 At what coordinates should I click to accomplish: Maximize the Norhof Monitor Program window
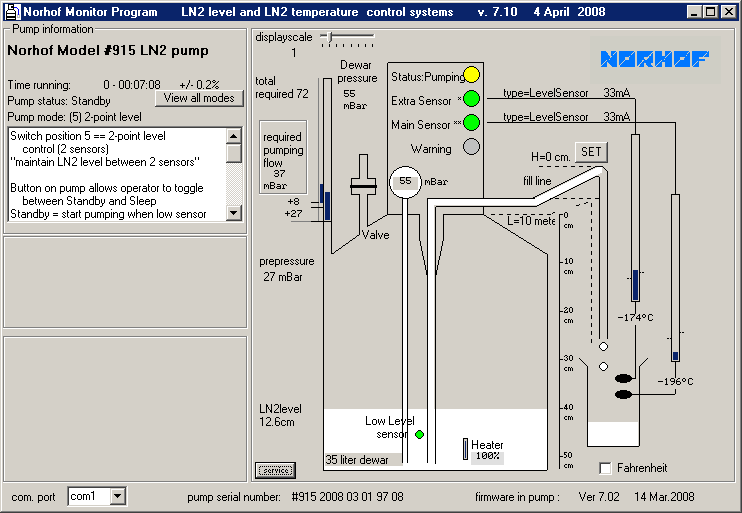[x=710, y=12]
